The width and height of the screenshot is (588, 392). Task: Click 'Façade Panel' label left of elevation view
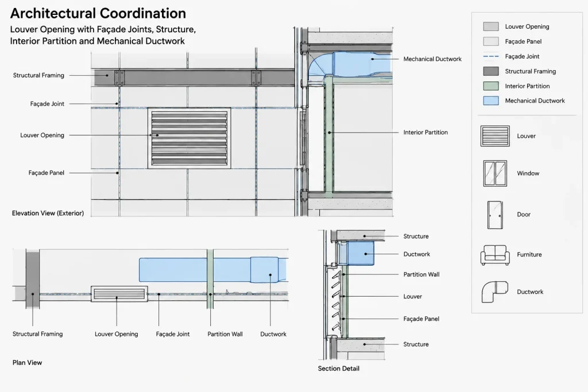coord(47,173)
